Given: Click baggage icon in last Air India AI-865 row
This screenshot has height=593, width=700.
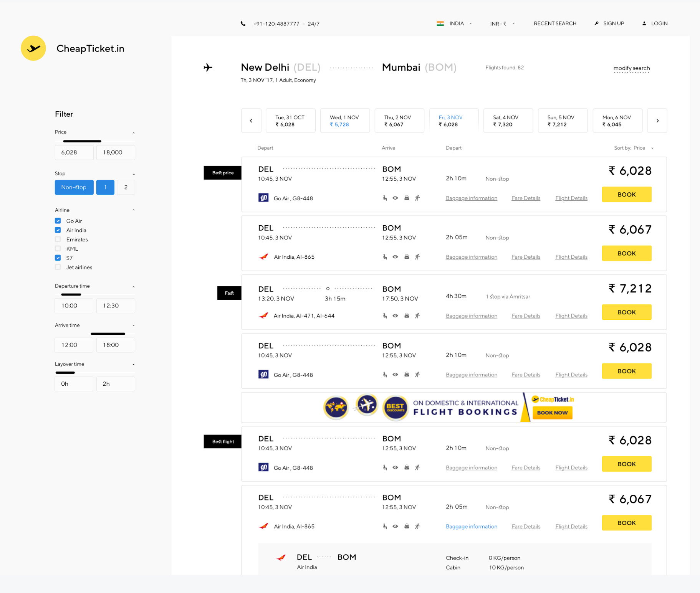Looking at the screenshot, I should 407,526.
